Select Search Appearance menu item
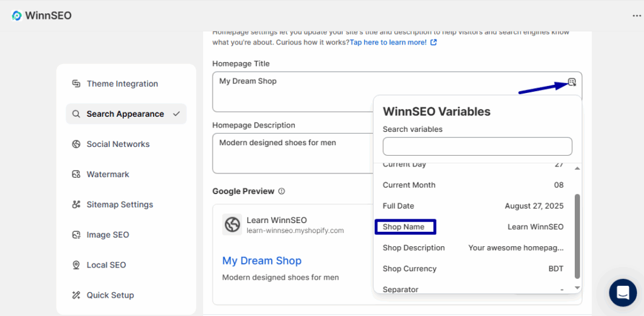 coord(126,114)
